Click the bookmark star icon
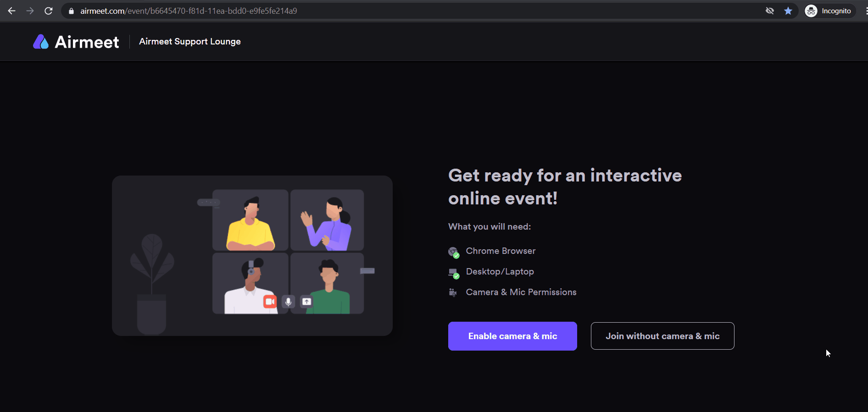Screen dimensions: 868x412 [x=788, y=11]
